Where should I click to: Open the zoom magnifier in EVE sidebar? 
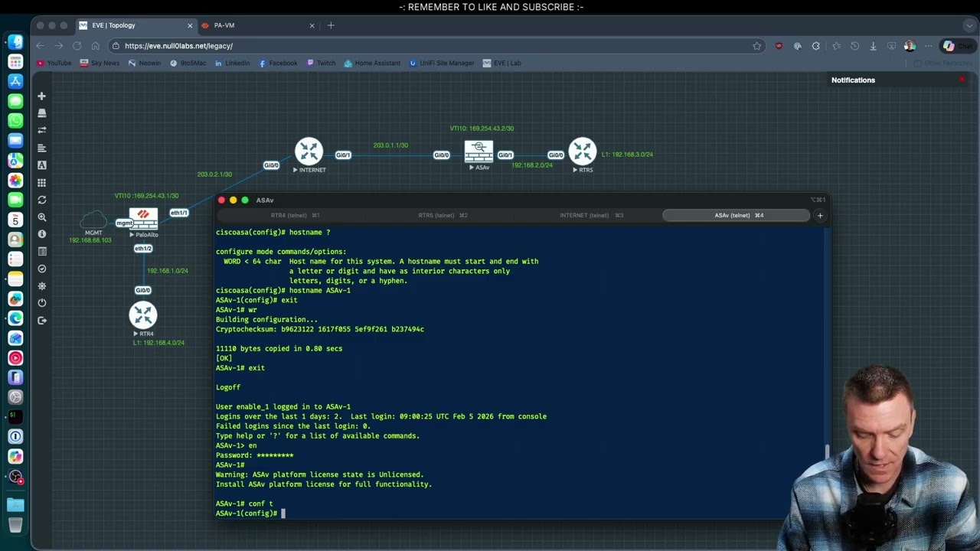click(x=42, y=217)
